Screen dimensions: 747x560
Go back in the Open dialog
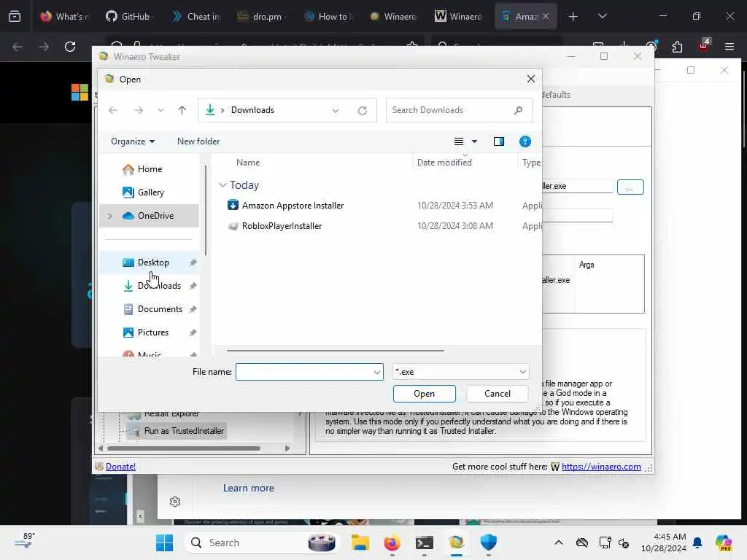(113, 111)
